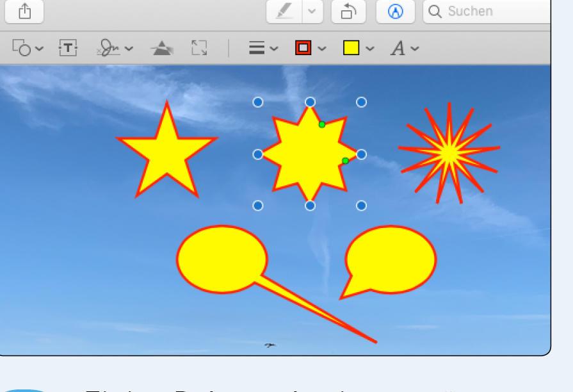The height and width of the screenshot is (392, 573).
Task: Expand the text style dropdown chevron
Action: point(415,48)
